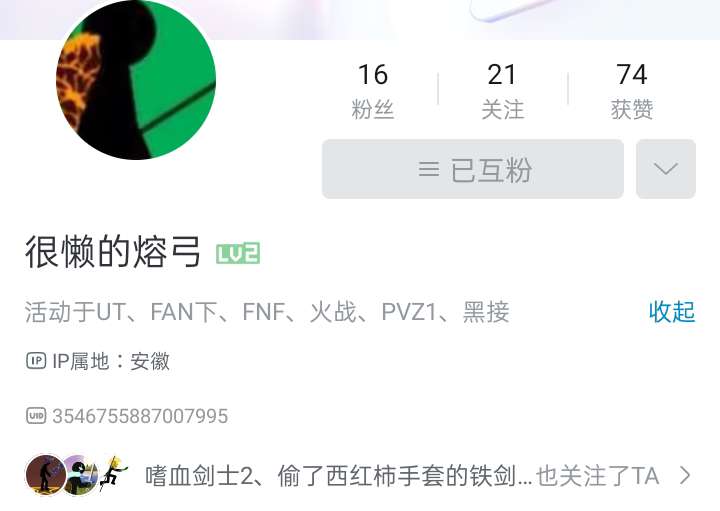The image size is (720, 511).
Task: Select the username 很懒的熔弓
Action: pos(113,252)
